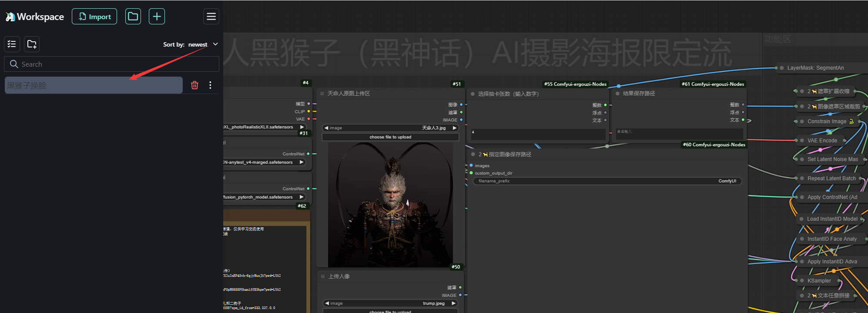Click choose file to upload button
The image size is (868, 313).
[x=390, y=137]
